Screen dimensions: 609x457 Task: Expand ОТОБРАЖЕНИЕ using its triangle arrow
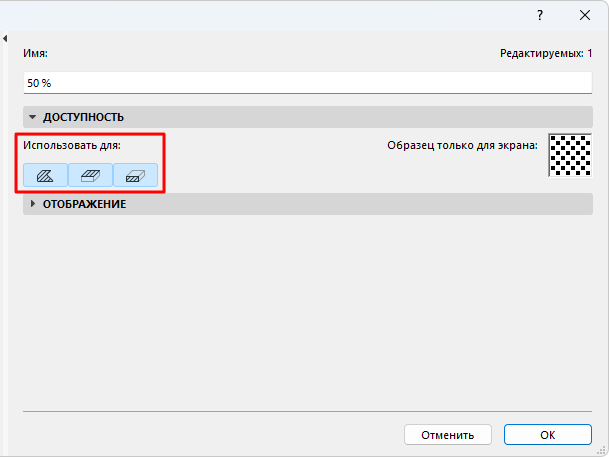pyautogui.click(x=33, y=204)
